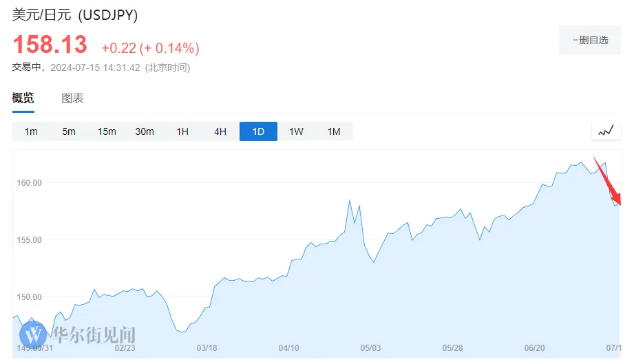Click the 美元/日元 (USDJPY) title
Image resolution: width=634 pixels, height=364 pixels.
pyautogui.click(x=75, y=16)
